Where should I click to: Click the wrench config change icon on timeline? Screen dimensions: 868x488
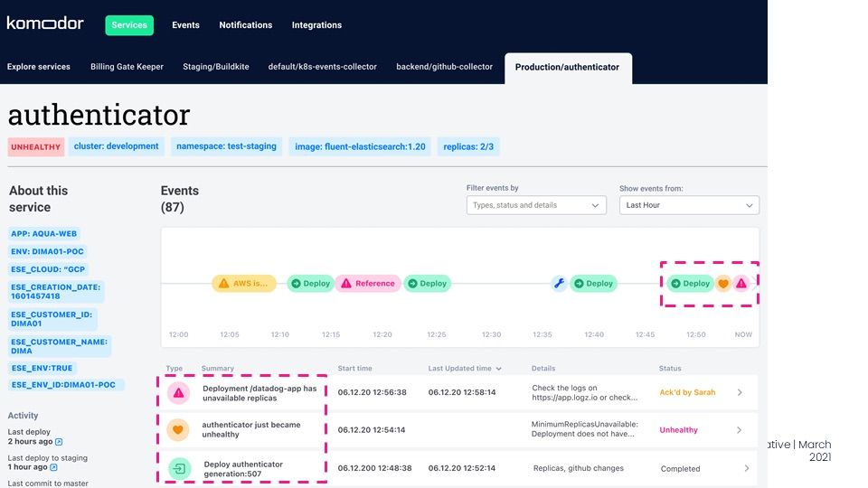tap(559, 283)
